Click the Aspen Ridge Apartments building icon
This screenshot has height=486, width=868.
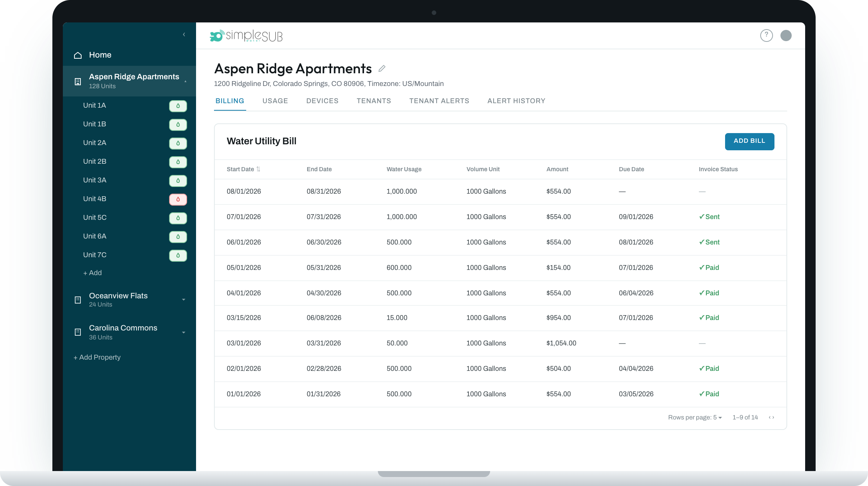click(x=78, y=81)
